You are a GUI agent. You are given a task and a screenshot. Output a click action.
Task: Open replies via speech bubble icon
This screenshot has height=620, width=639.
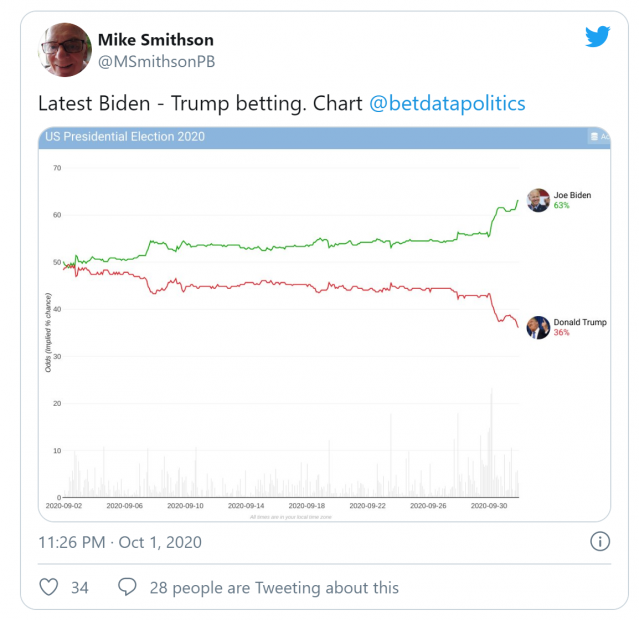pyautogui.click(x=127, y=587)
